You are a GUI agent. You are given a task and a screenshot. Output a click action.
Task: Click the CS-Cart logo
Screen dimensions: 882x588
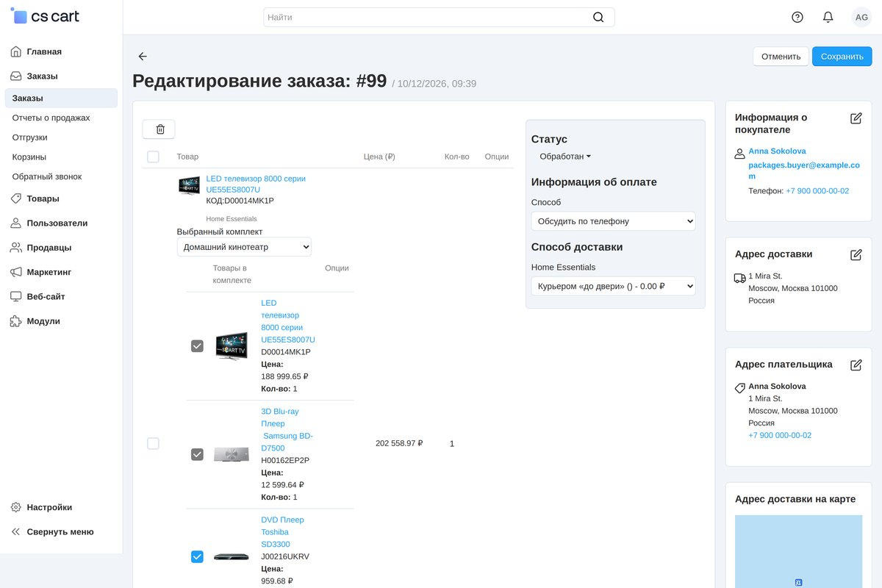[x=46, y=16]
